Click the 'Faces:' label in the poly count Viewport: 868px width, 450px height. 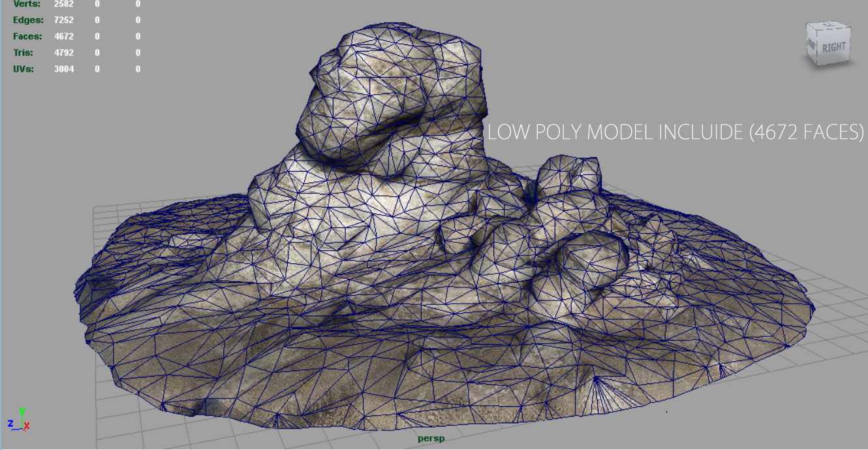(x=27, y=37)
